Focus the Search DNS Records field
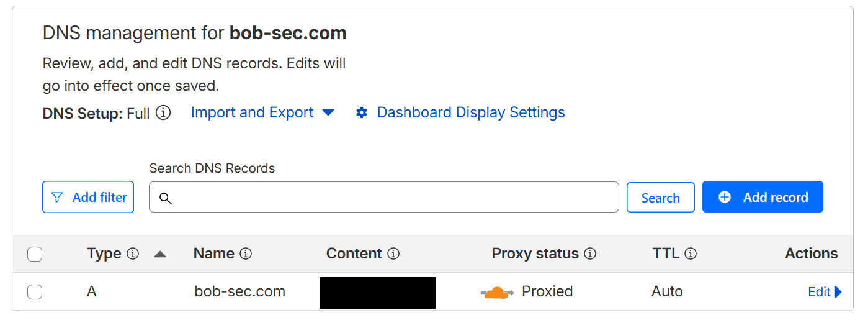The image size is (868, 320). coord(391,198)
